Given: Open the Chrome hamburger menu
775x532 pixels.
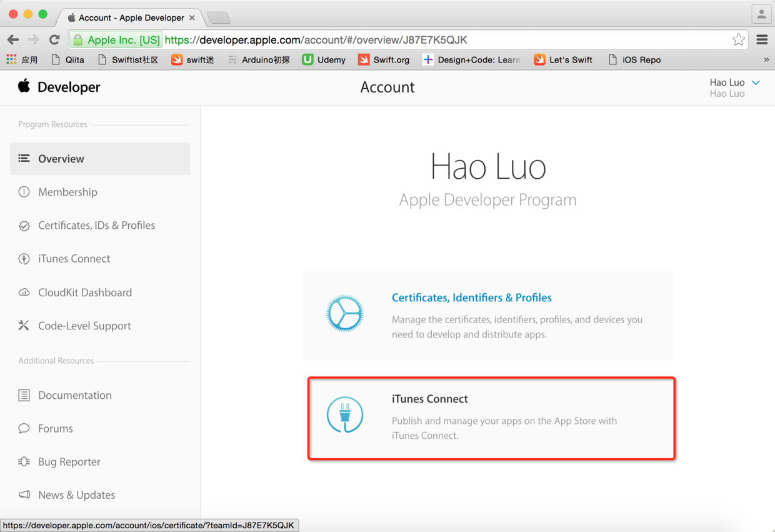Looking at the screenshot, I should click(762, 40).
